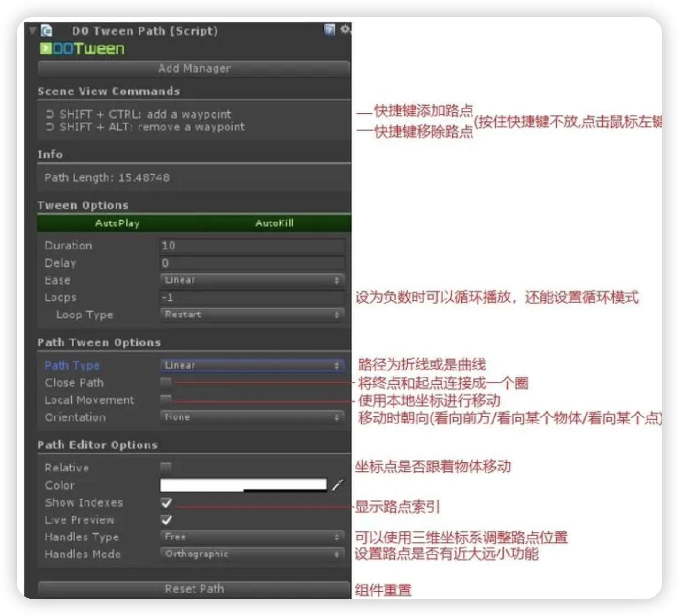This screenshot has width=679, height=616.
Task: Open the Loop Type dropdown
Action: tap(252, 314)
